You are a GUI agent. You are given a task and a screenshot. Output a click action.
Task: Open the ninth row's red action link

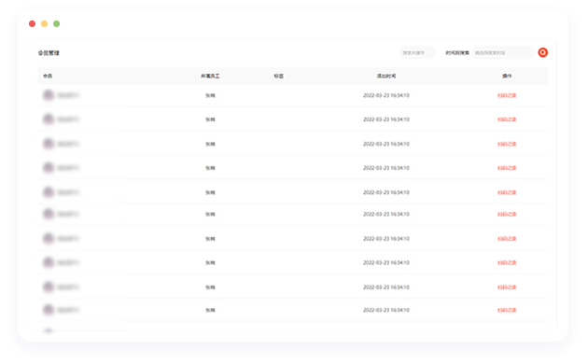coord(507,287)
